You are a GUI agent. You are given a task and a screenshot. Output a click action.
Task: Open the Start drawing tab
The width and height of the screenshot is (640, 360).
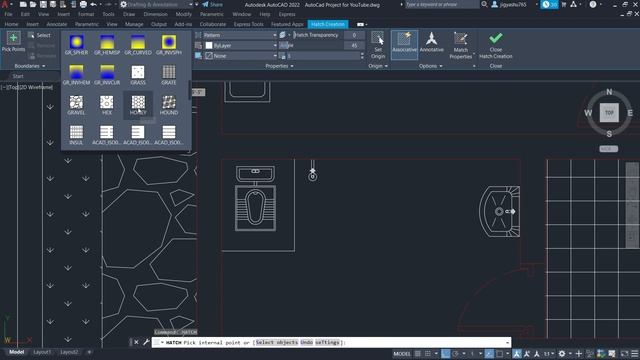pyautogui.click(x=18, y=76)
